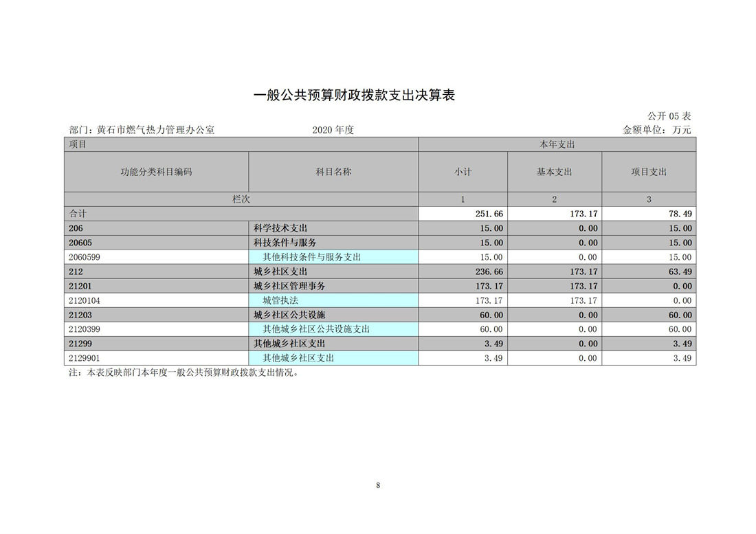Select value 236.66 in row 212
This screenshot has height=534, width=756.
click(x=489, y=272)
